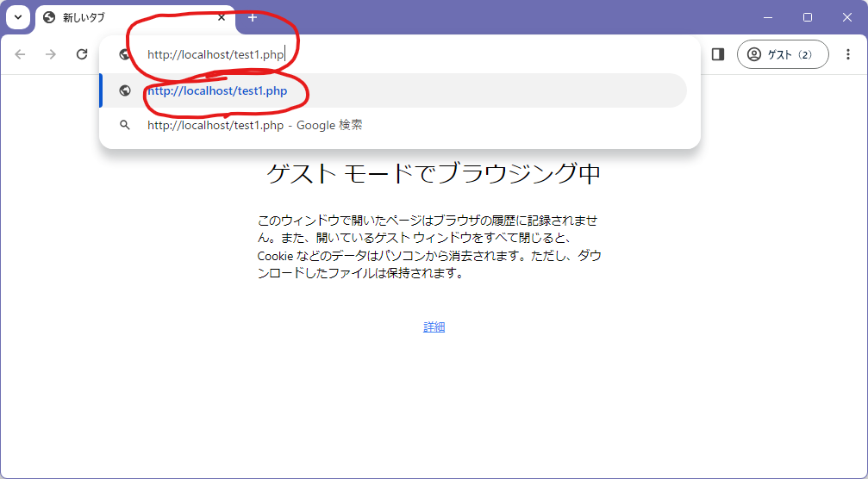Open the tab search dropdown chevron
This screenshot has width=868, height=479.
pos(17,17)
